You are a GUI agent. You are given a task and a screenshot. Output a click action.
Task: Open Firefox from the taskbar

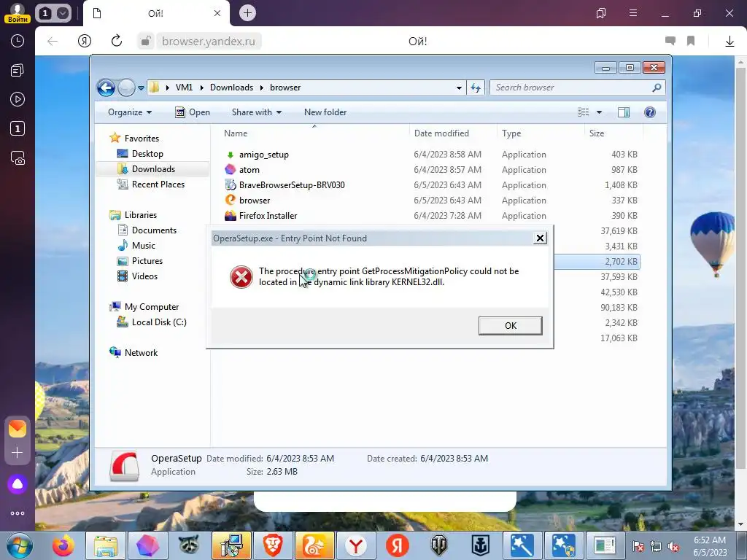pos(63,545)
